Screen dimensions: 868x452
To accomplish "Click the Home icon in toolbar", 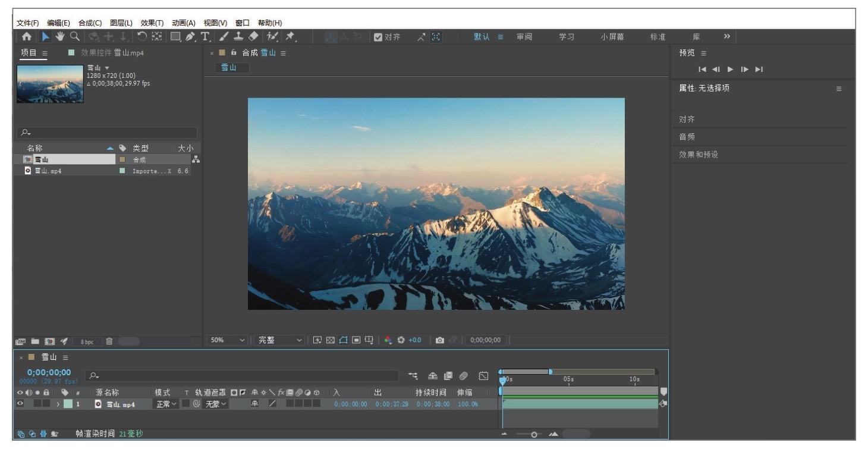I will (x=27, y=37).
